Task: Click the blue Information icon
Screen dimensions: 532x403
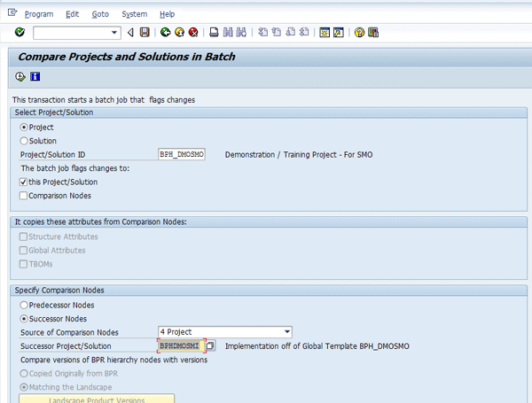Action: [35, 76]
